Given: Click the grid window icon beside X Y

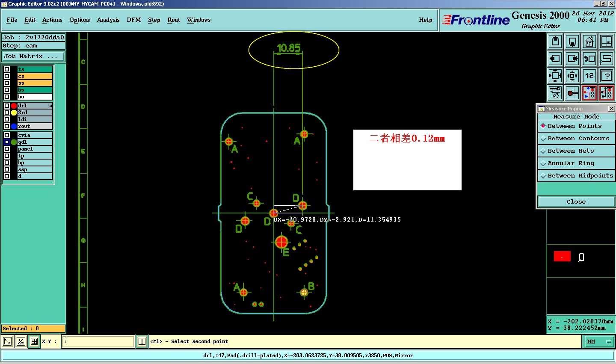Looking at the screenshot, I should 34,341.
